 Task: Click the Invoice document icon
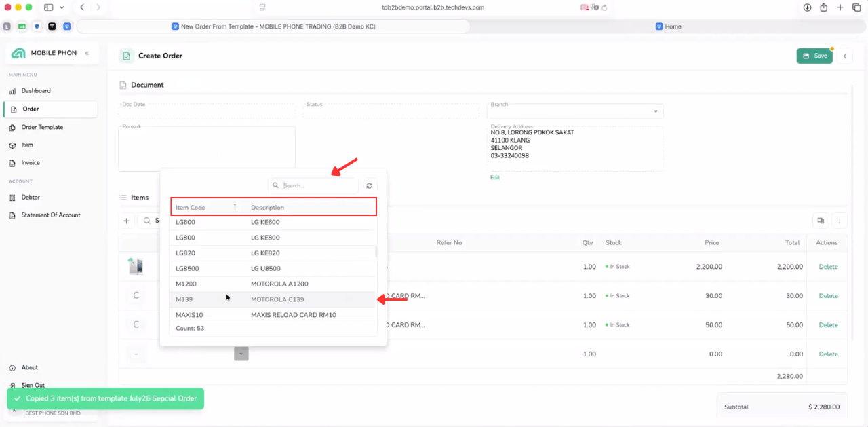(x=12, y=163)
